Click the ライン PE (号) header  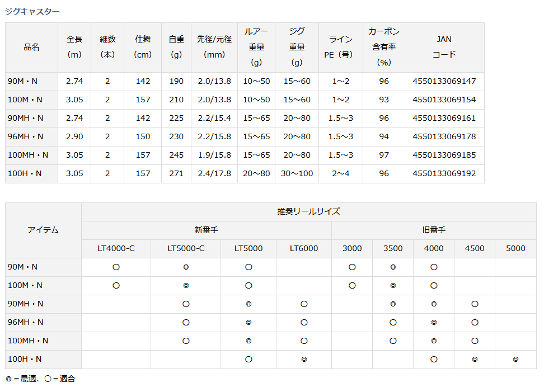(341, 47)
